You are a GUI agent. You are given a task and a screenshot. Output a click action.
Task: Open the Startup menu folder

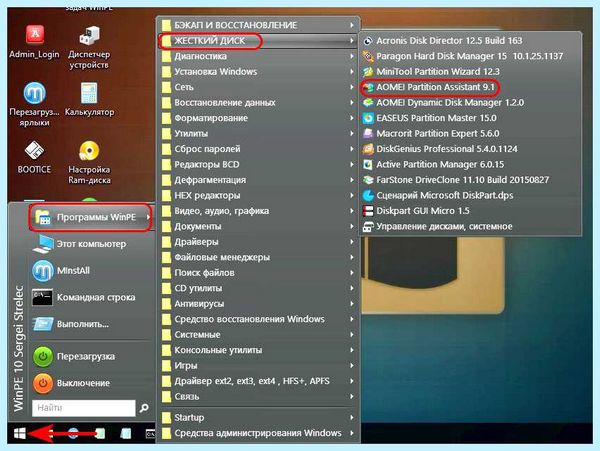point(258,418)
